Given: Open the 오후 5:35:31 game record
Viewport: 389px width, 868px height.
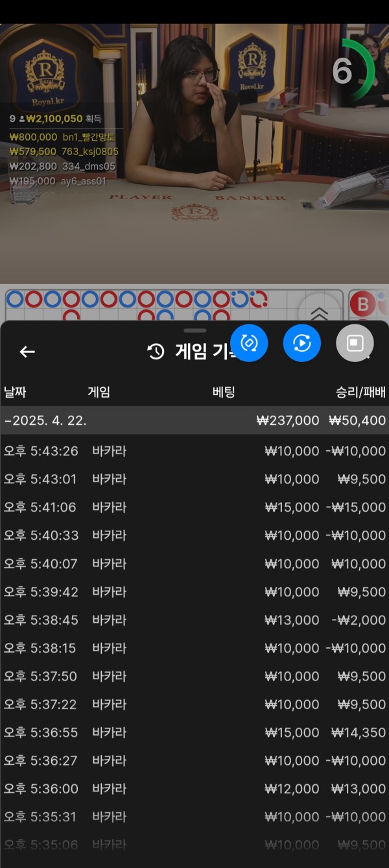Looking at the screenshot, I should pos(194,817).
